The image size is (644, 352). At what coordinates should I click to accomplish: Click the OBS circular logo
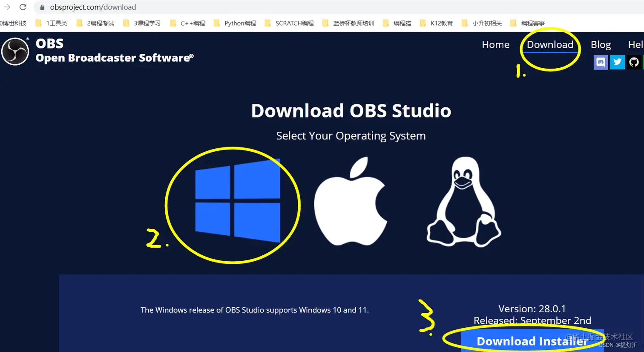[15, 51]
